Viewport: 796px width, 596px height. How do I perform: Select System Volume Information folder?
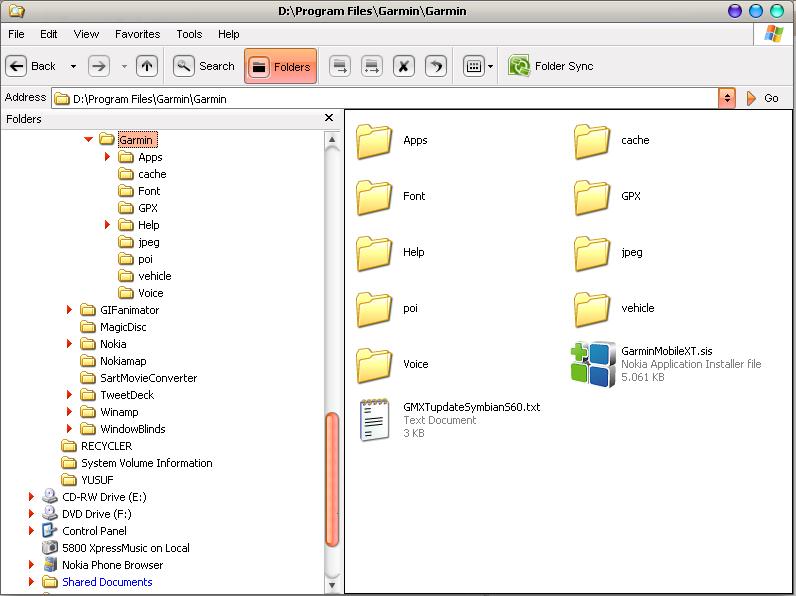(137, 462)
